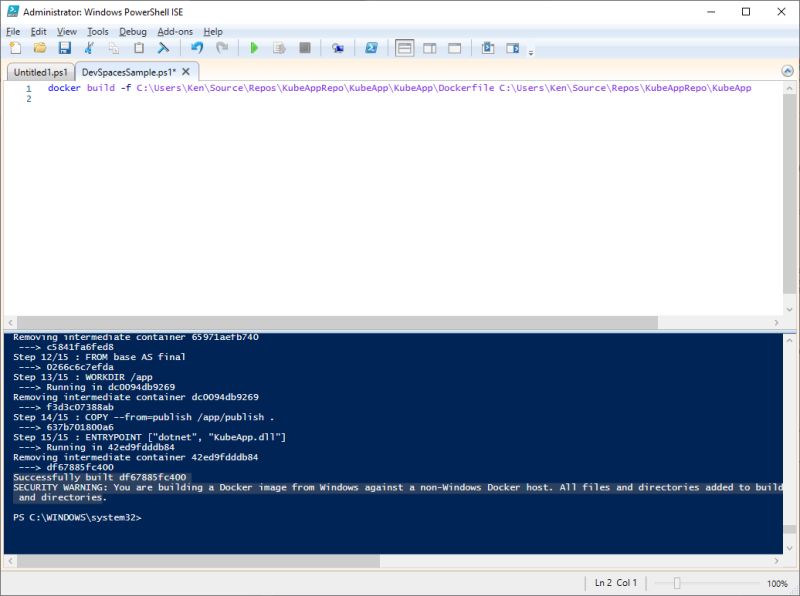Copy selection using toolbar copy icon
800x596 pixels.
(114, 48)
